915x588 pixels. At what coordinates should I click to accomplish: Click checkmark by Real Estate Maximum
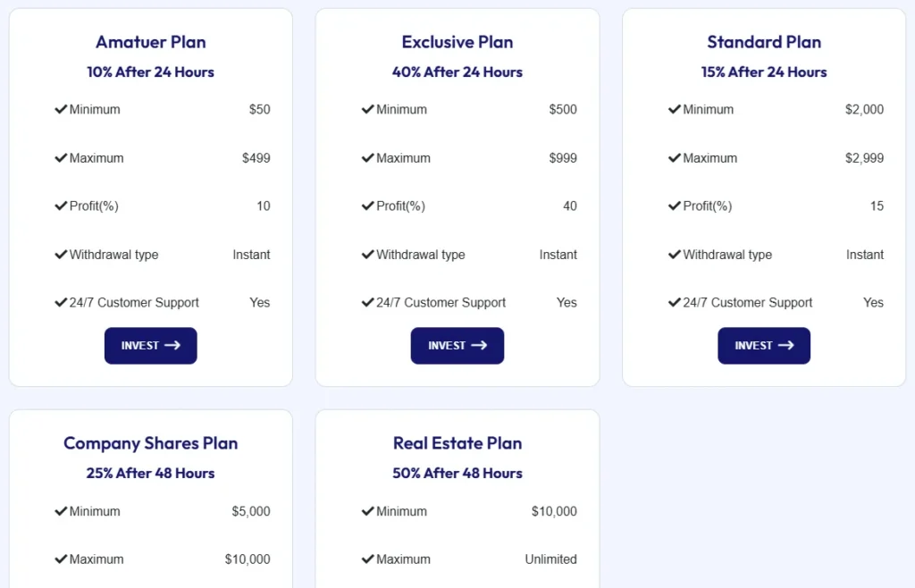pos(367,559)
